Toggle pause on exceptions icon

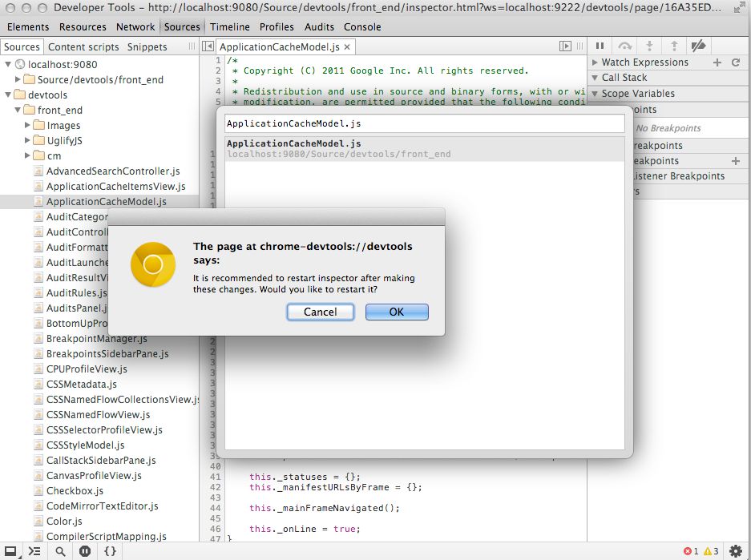[85, 551]
